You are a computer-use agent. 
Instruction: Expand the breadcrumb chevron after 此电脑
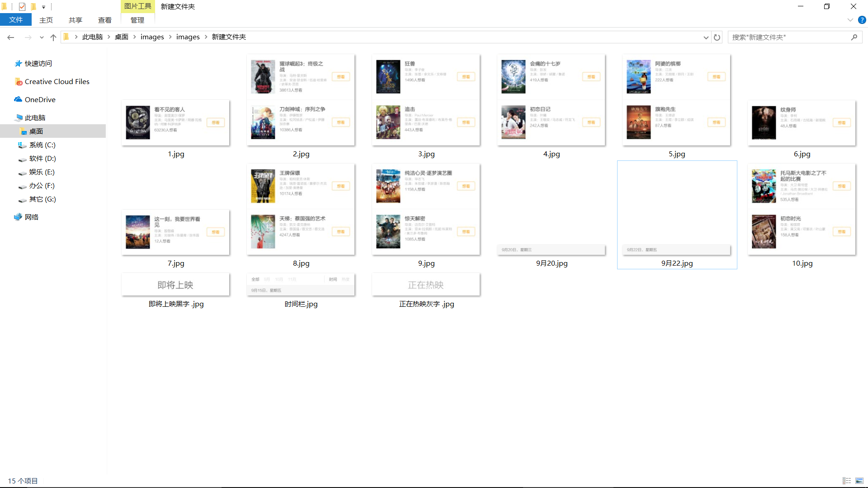click(x=109, y=37)
